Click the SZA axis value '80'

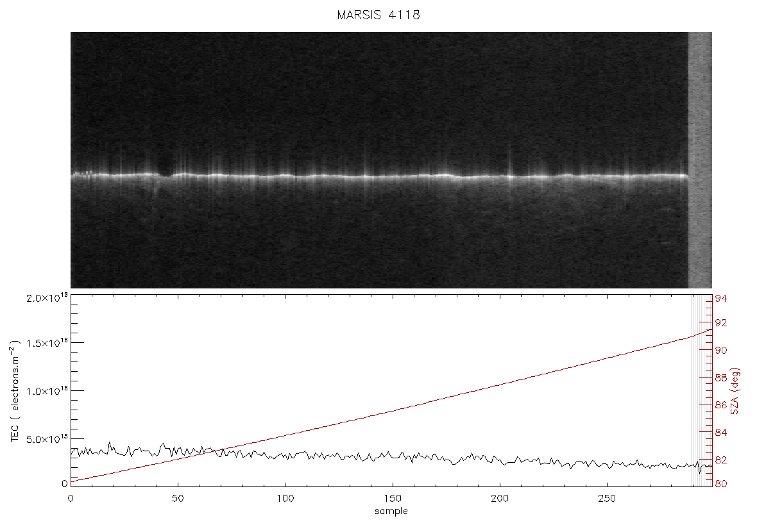click(x=721, y=484)
